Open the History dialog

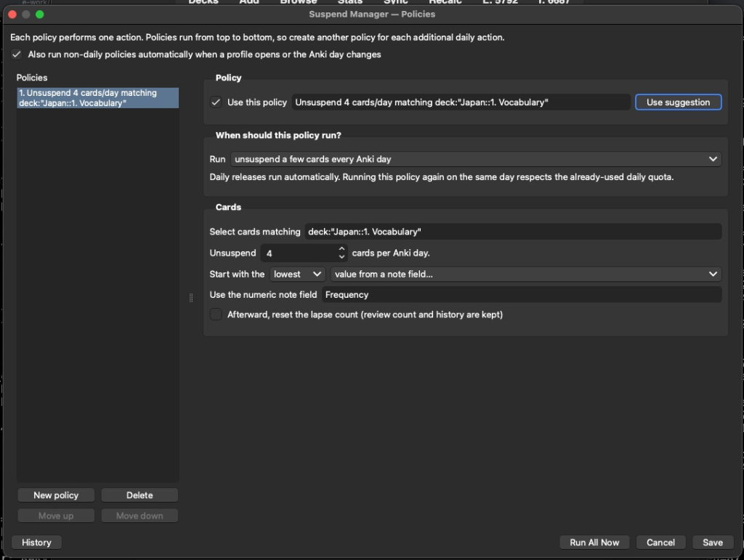[36, 543]
